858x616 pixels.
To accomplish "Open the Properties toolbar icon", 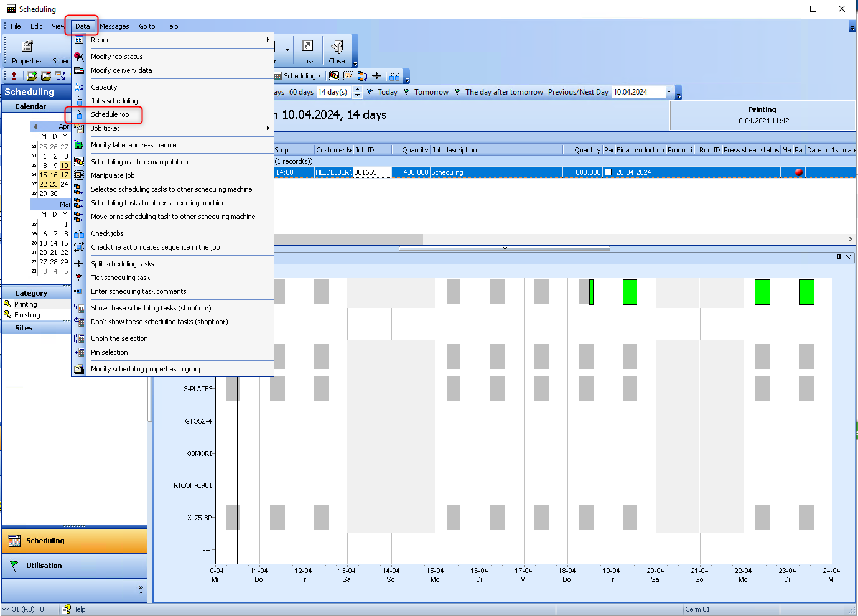I will point(27,47).
